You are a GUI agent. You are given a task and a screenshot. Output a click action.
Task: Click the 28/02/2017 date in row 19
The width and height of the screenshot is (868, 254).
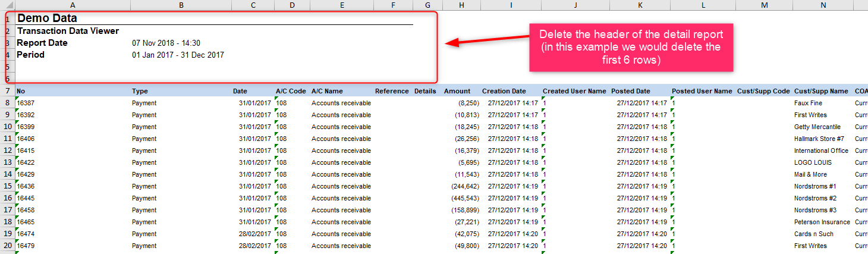pos(254,234)
